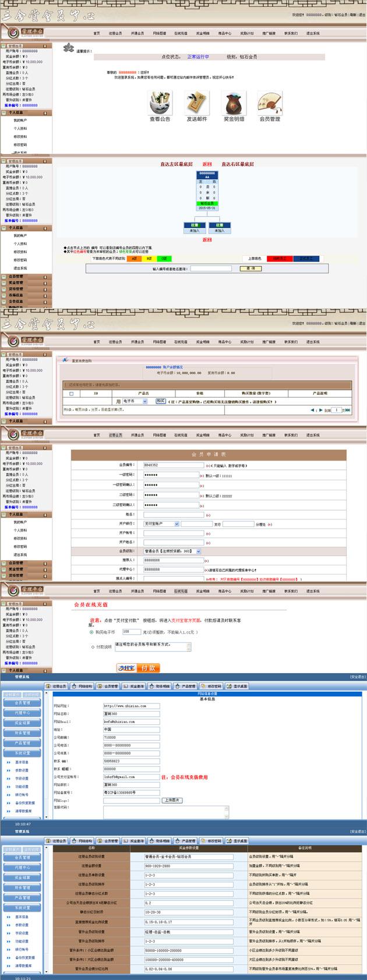Viewport: 367px width, 980px height.
Task: Expand the 会员级别 member level dropdown
Action: click(172, 551)
